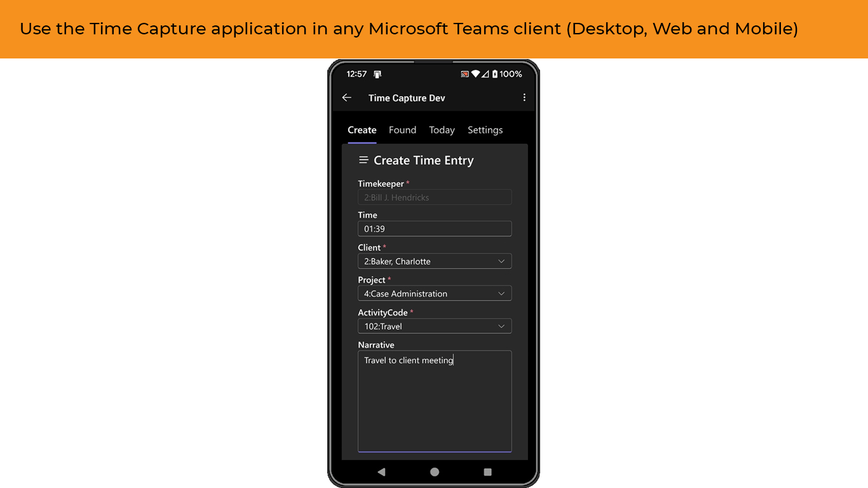Screen dimensions: 868x488
Task: Expand the ActivityCode dropdown showing 102:Travel
Action: (x=435, y=326)
